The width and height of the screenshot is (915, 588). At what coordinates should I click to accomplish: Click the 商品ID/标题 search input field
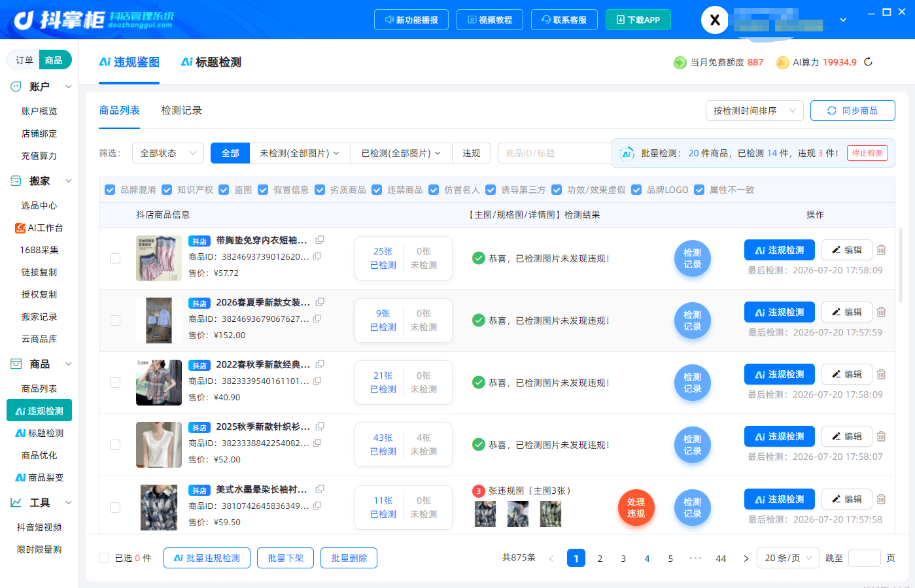[x=555, y=153]
